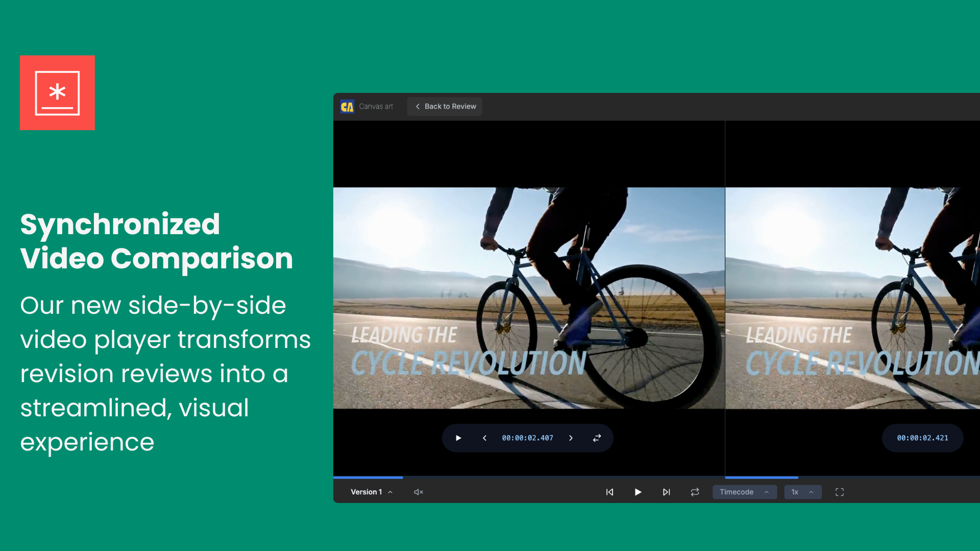Click the Canvas art CA logo

pos(347,107)
